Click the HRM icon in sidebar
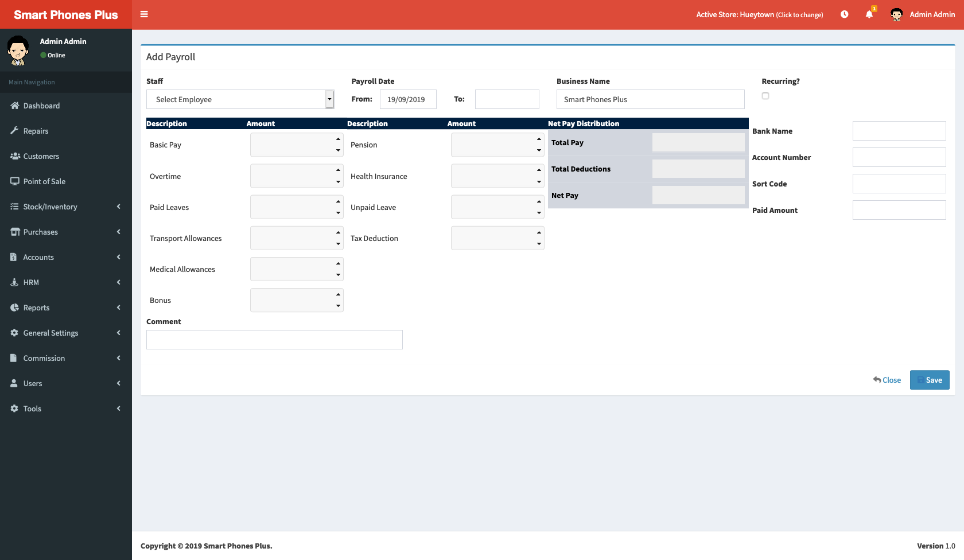 (14, 282)
